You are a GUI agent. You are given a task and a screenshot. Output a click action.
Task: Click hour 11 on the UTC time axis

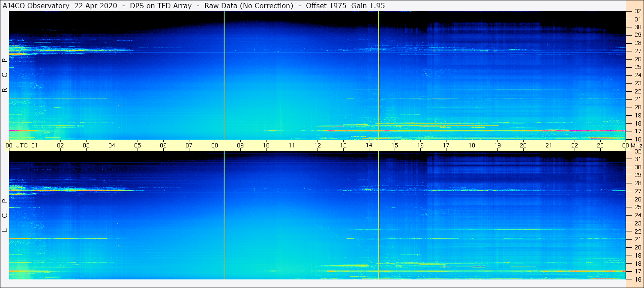pyautogui.click(x=292, y=145)
